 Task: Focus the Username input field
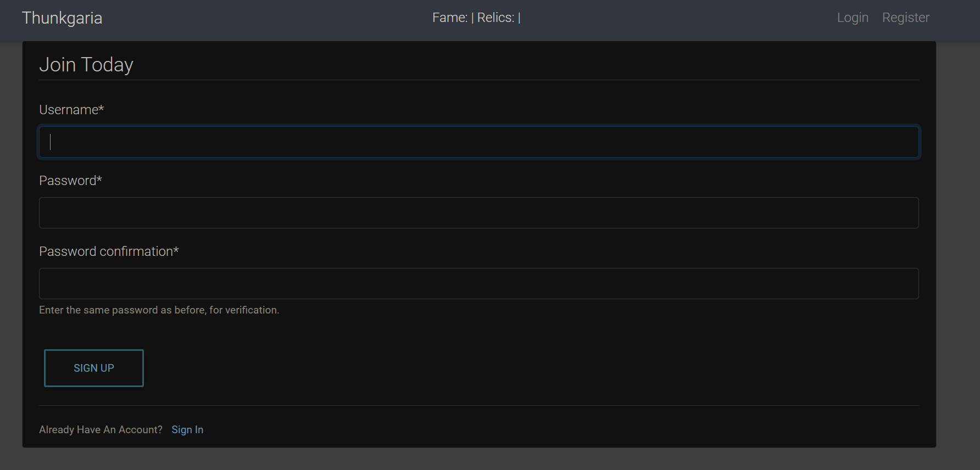coord(478,142)
